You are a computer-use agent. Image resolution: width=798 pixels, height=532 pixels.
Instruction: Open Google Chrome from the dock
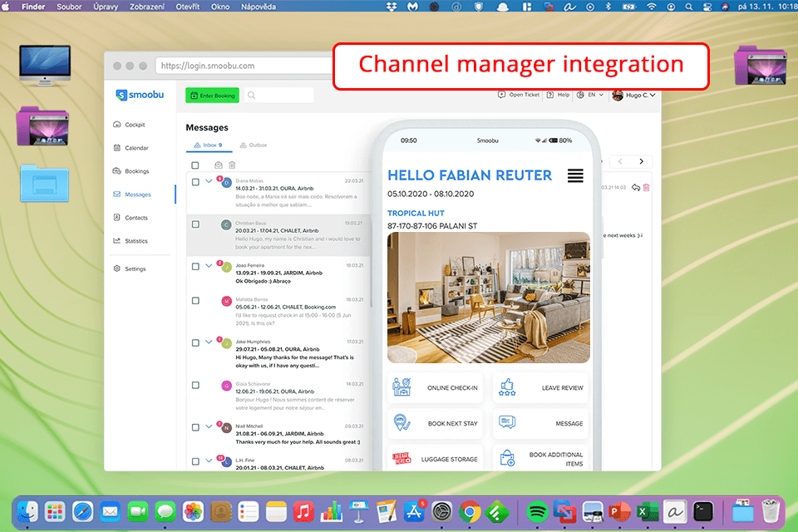[x=469, y=512]
